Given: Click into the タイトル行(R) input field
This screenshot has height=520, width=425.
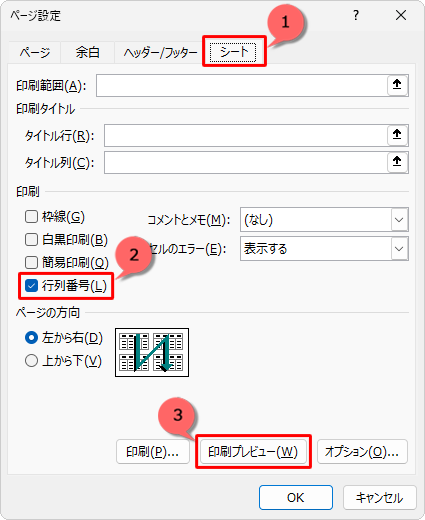Looking at the screenshot, I should point(246,135).
